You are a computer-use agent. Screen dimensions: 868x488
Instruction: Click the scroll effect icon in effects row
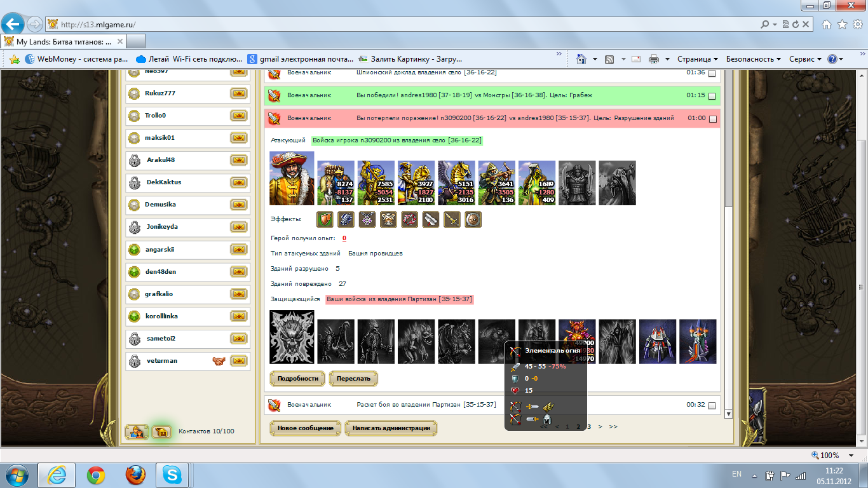431,220
